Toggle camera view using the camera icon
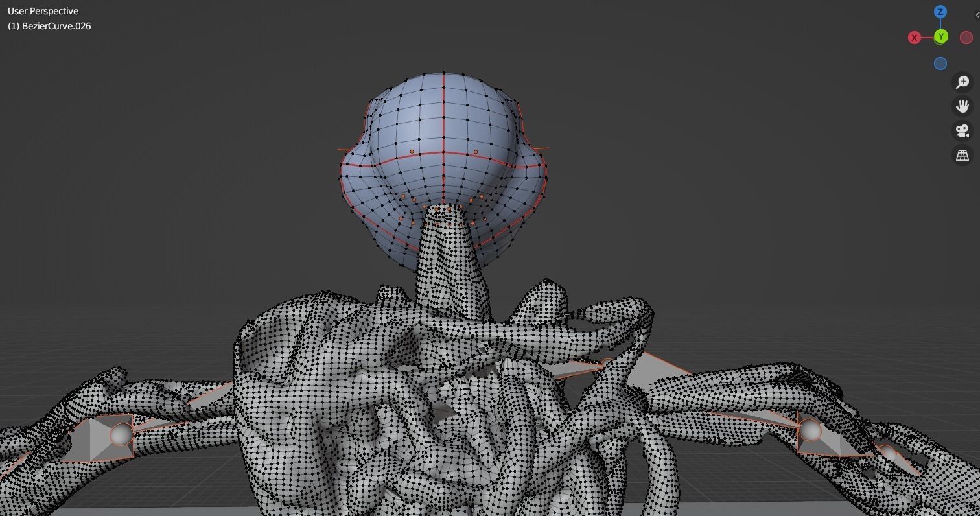This screenshot has width=980, height=516. (962, 130)
